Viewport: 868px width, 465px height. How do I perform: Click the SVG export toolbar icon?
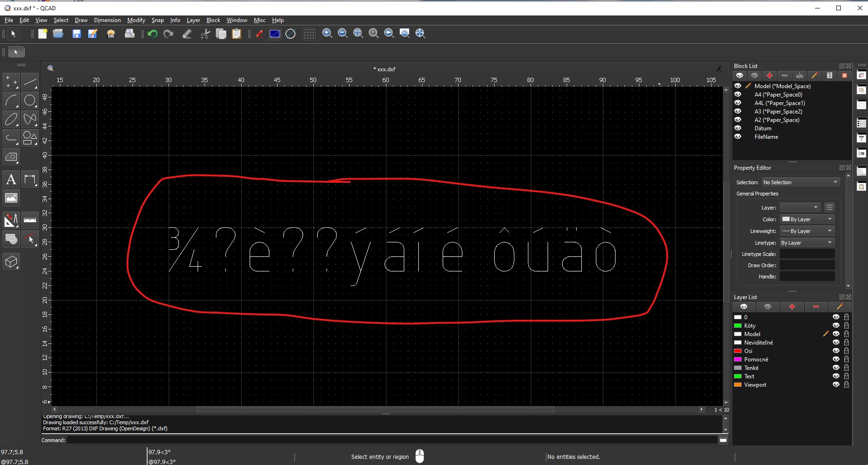pyautogui.click(x=111, y=34)
